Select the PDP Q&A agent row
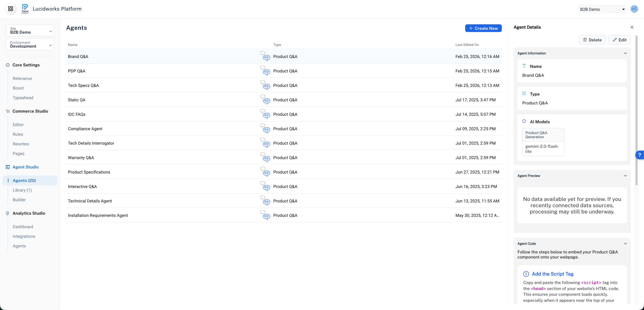 (x=284, y=71)
